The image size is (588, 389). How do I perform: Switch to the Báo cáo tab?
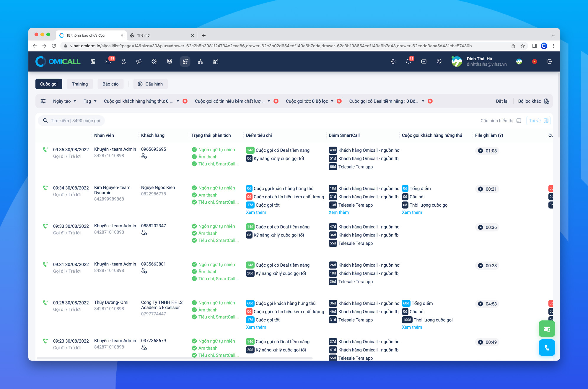pyautogui.click(x=110, y=84)
